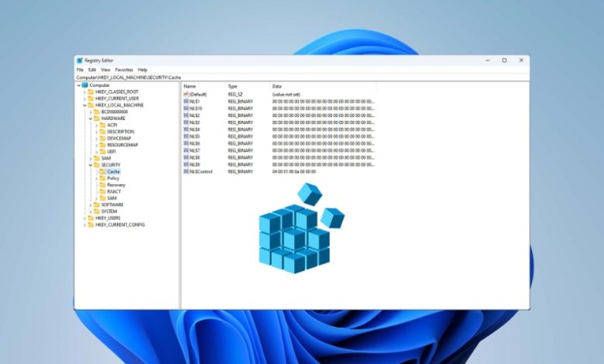This screenshot has width=604, height=364.
Task: Click the RXACT folder icon
Action: pos(102,191)
